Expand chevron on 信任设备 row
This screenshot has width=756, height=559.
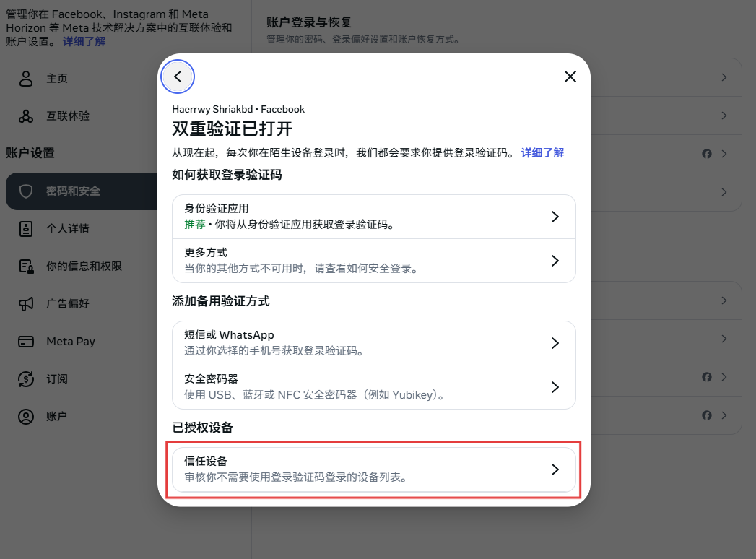(x=555, y=469)
